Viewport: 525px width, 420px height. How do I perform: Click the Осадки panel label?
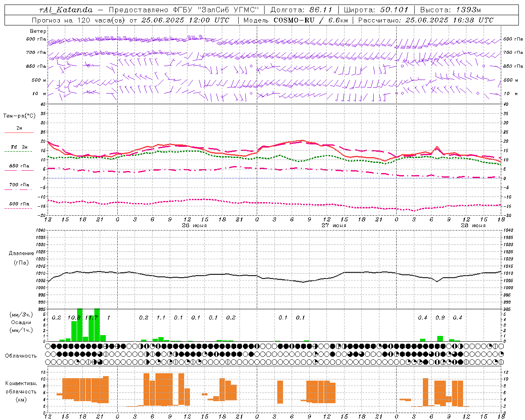[x=21, y=322]
